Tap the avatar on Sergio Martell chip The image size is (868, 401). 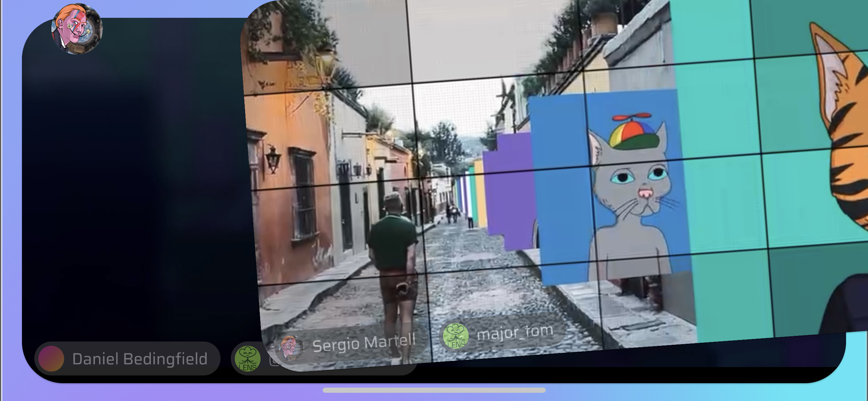[291, 348]
